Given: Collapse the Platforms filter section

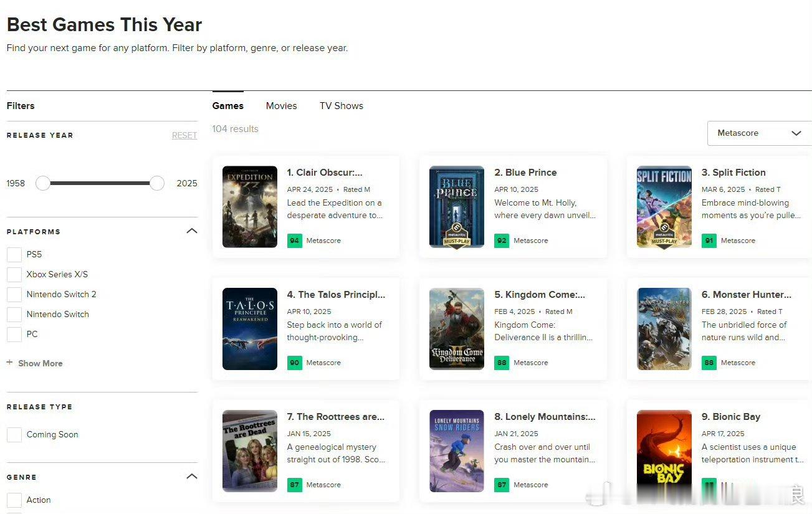Looking at the screenshot, I should pos(192,231).
